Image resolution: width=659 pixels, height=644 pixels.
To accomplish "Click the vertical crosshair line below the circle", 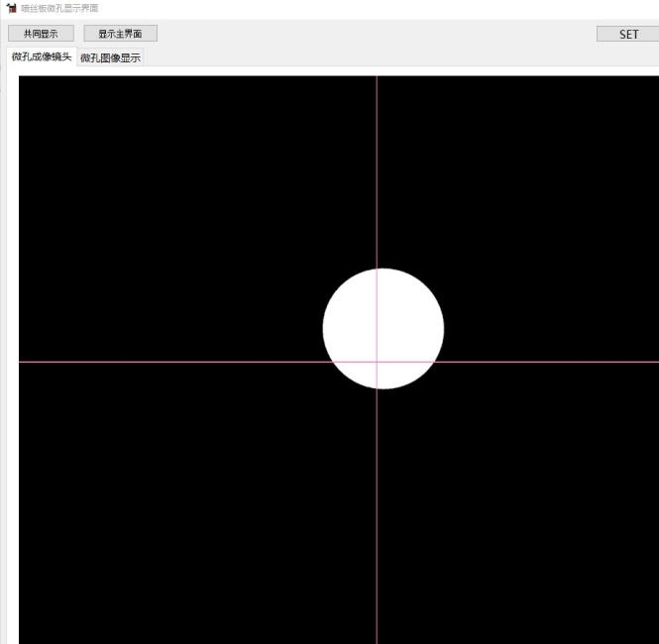I will 377,515.
